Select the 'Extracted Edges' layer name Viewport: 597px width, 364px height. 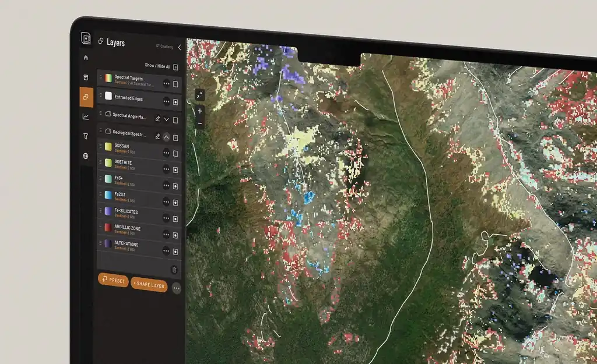point(129,98)
